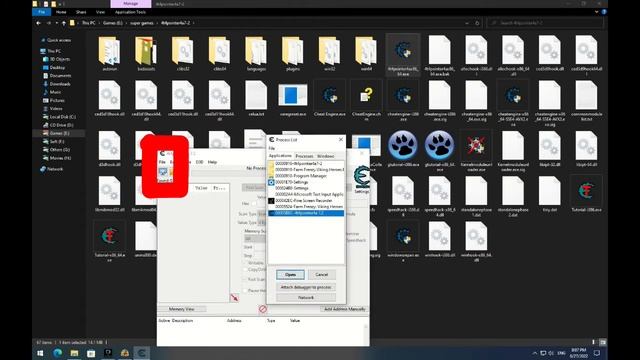
Task: Open File Explorer from the taskbar
Action: [x=74, y=353]
